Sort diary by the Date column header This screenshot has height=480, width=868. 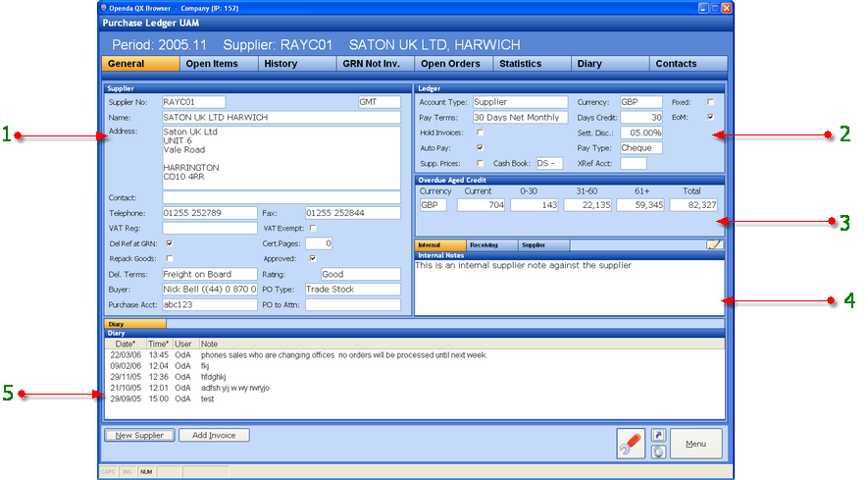pyautogui.click(x=126, y=344)
